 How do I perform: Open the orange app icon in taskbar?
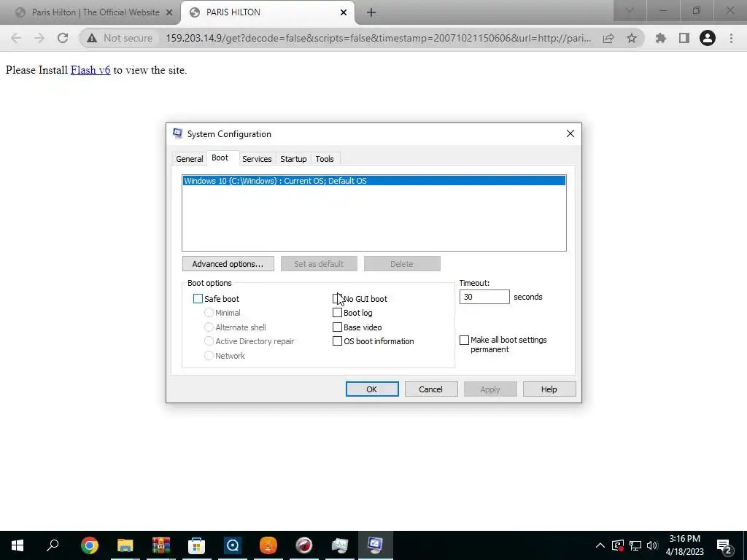tap(268, 545)
